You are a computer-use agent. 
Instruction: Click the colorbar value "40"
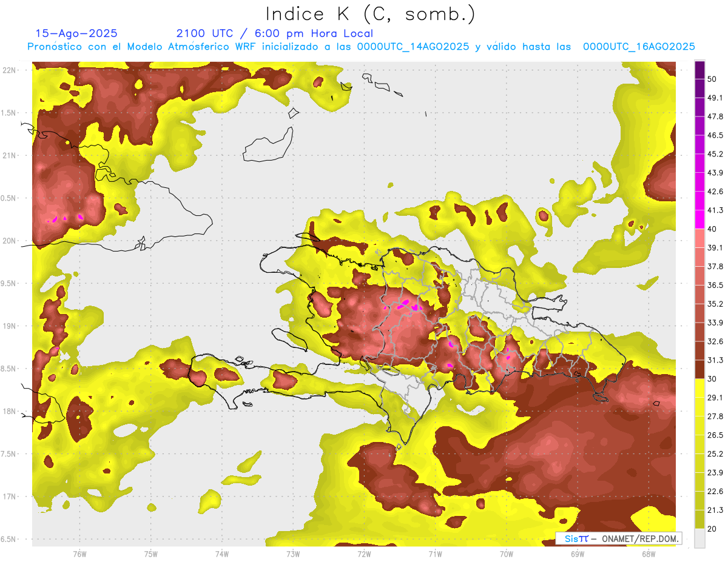[712, 229]
